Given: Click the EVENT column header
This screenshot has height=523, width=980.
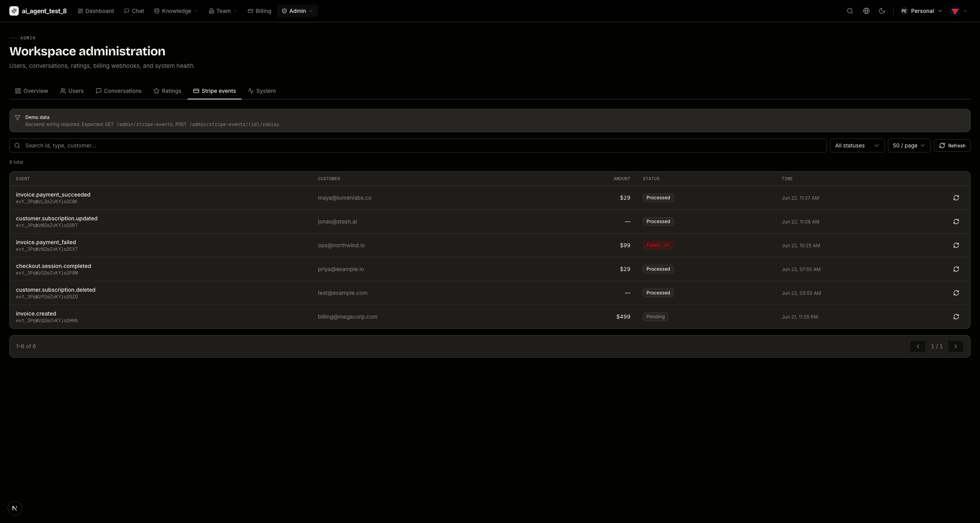Looking at the screenshot, I should tap(23, 179).
